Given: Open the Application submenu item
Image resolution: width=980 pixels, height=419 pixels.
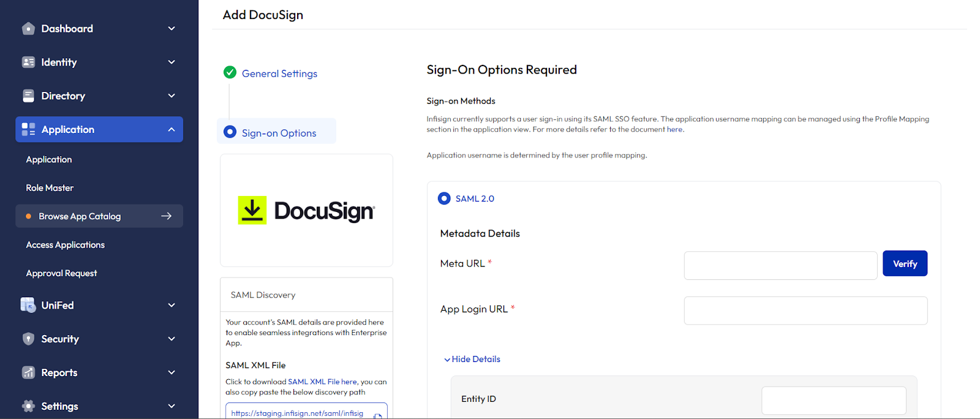Looking at the screenshot, I should coord(49,159).
